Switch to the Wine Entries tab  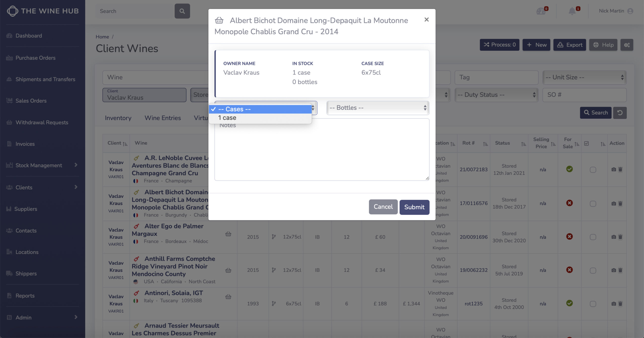(x=163, y=118)
